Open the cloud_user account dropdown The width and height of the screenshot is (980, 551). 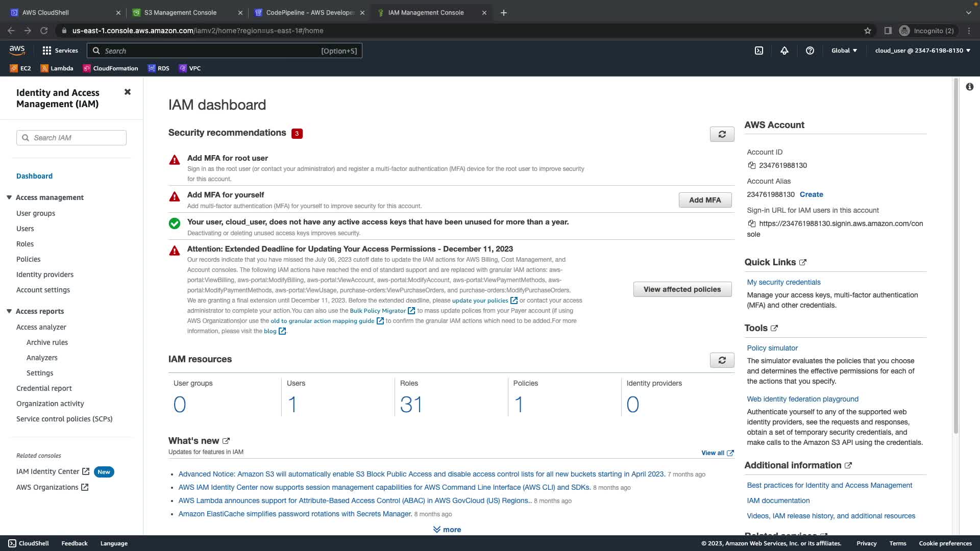point(922,51)
